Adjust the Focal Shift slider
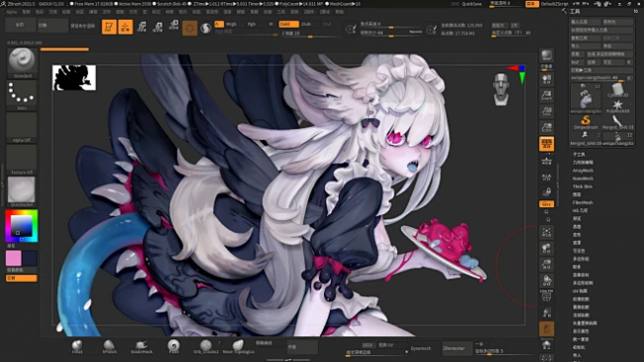Image resolution: width=644 pixels, height=362 pixels. 391,24
